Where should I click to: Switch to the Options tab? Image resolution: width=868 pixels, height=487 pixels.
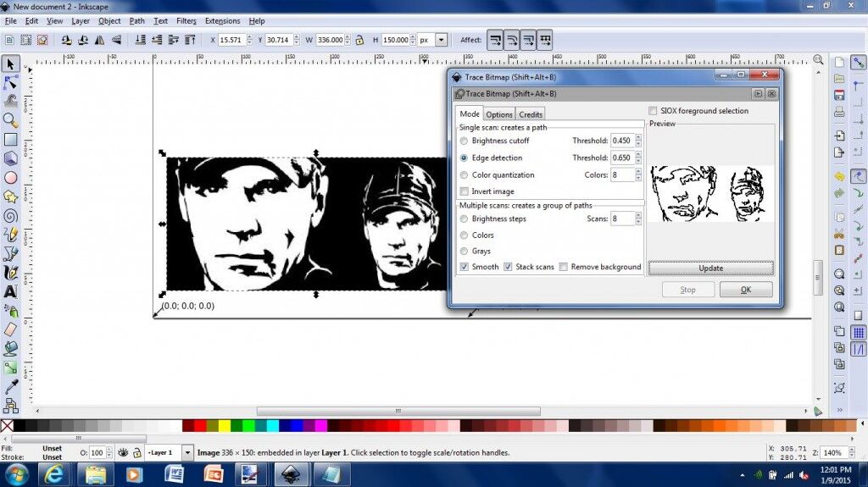(498, 114)
